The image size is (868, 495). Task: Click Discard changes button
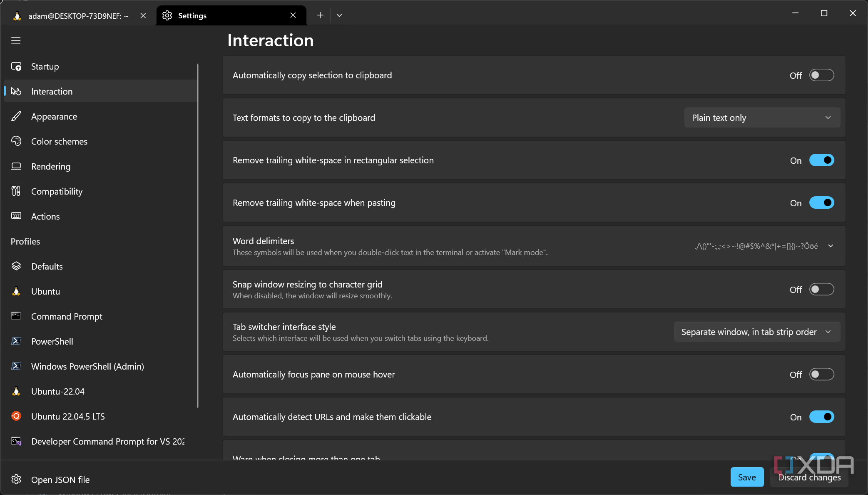[x=809, y=477]
